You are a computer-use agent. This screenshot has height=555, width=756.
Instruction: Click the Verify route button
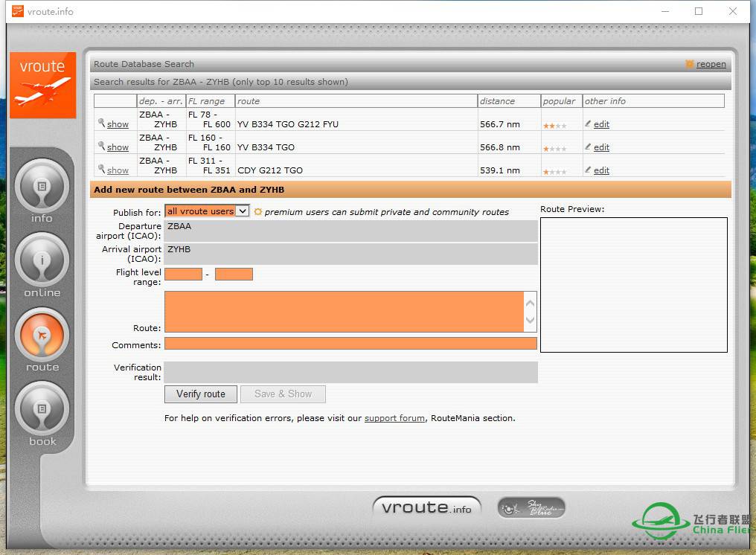[x=201, y=394]
